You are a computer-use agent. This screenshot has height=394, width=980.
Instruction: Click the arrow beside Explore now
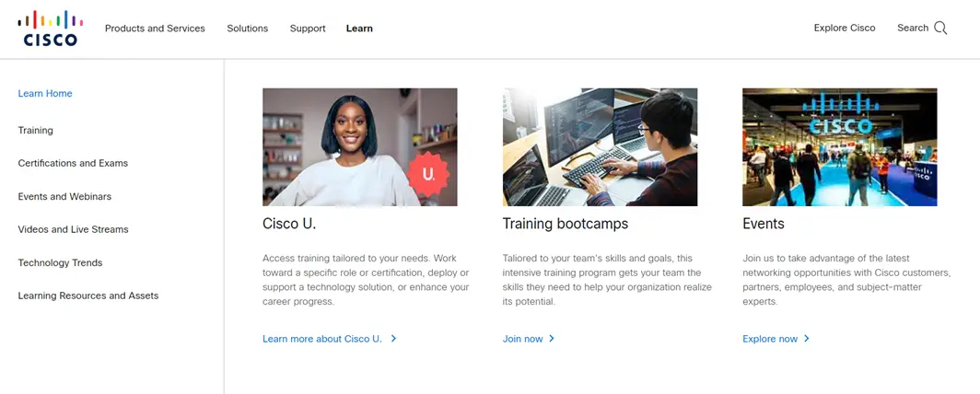click(x=807, y=339)
